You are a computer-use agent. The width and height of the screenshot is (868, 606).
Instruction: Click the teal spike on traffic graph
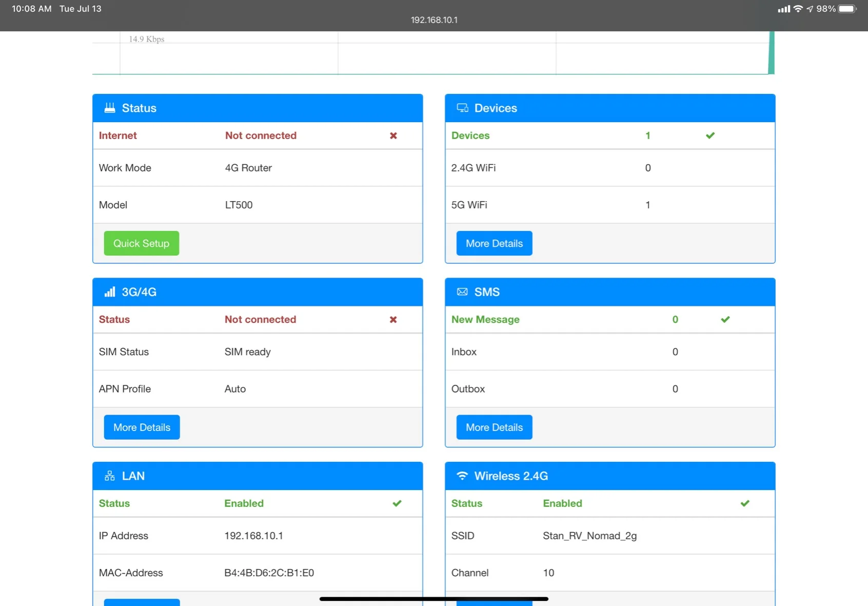(x=771, y=52)
